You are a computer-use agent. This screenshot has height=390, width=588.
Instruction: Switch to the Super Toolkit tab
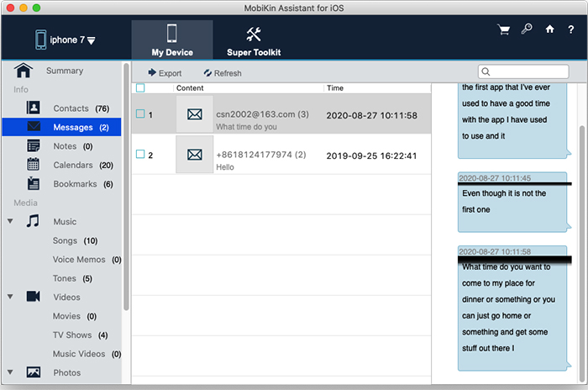point(254,40)
